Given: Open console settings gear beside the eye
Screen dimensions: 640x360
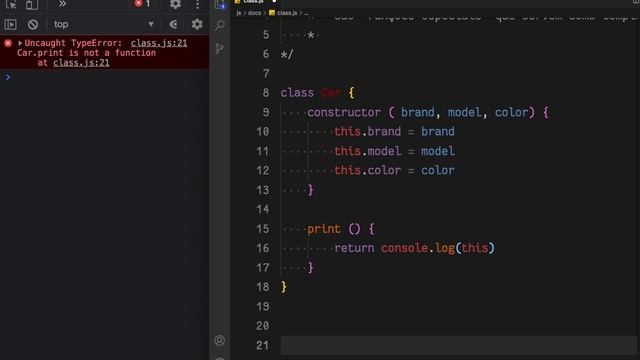Looking at the screenshot, I should tap(197, 24).
